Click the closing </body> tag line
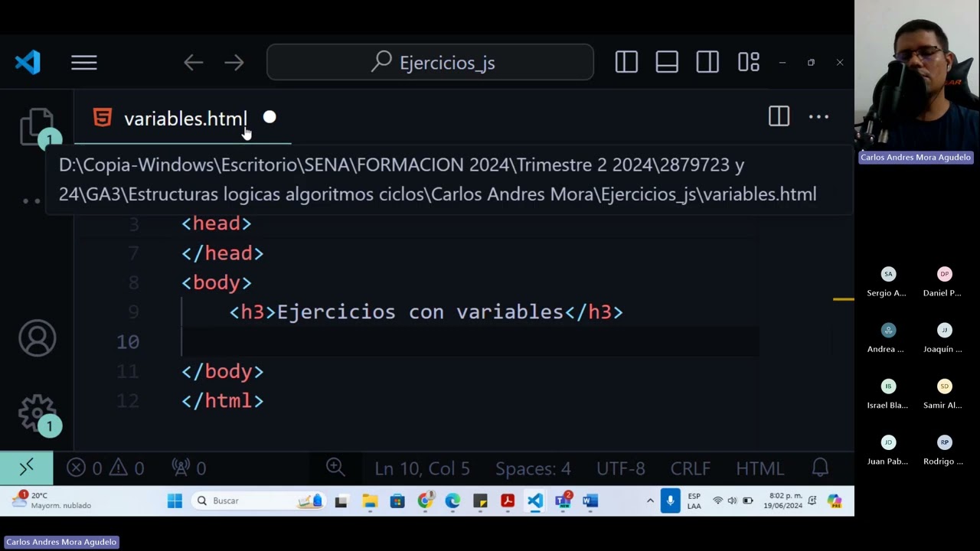980x551 pixels. 223,371
